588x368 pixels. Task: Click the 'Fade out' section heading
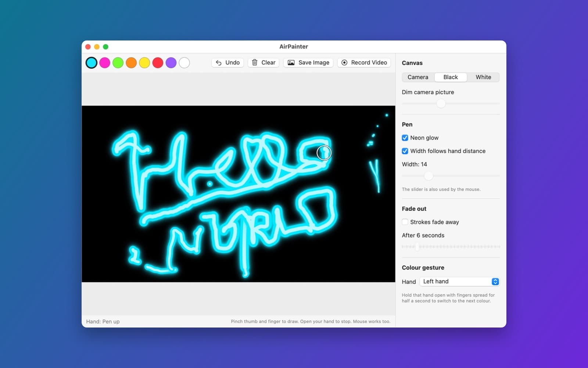click(414, 209)
